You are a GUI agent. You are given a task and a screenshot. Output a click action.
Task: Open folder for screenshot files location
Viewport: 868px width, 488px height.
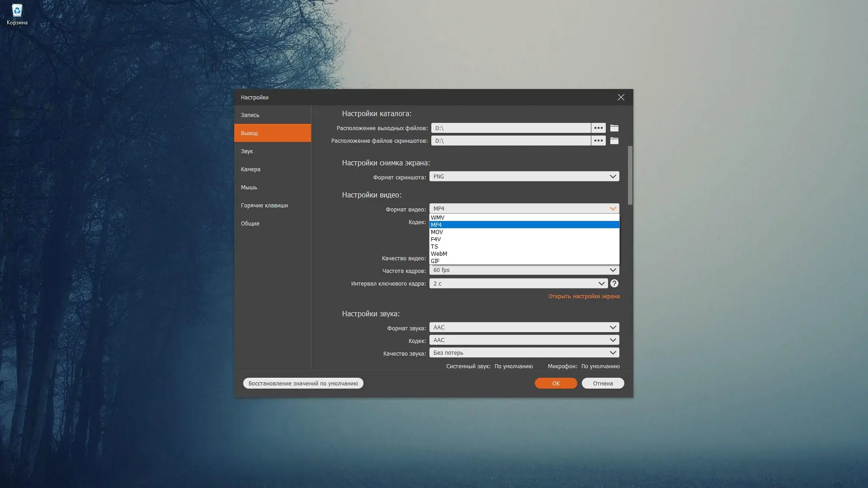tap(614, 141)
